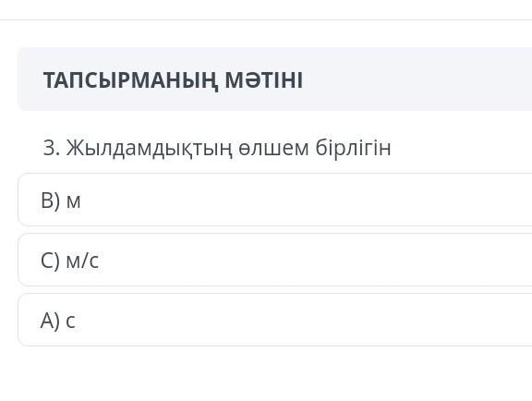Click the letter label C)

click(x=50, y=261)
